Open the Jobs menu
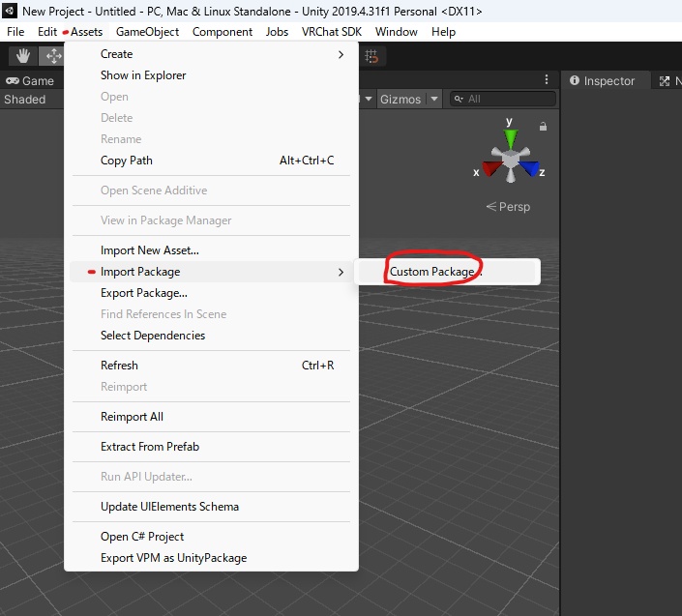 point(277,32)
